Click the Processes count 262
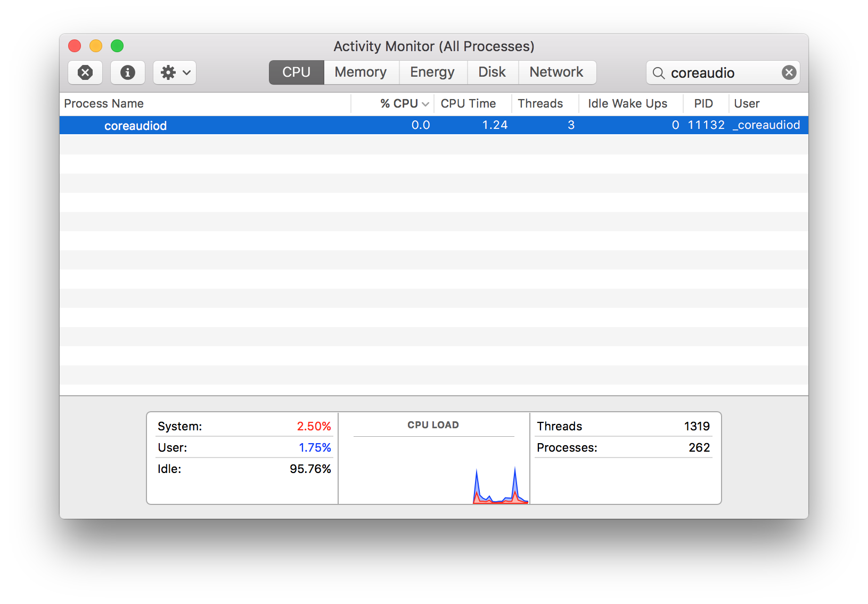Viewport: 868px width, 604px height. coord(699,447)
